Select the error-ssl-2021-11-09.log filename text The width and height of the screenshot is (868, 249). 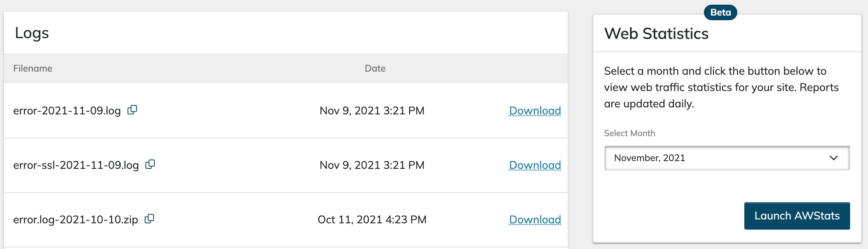click(76, 165)
